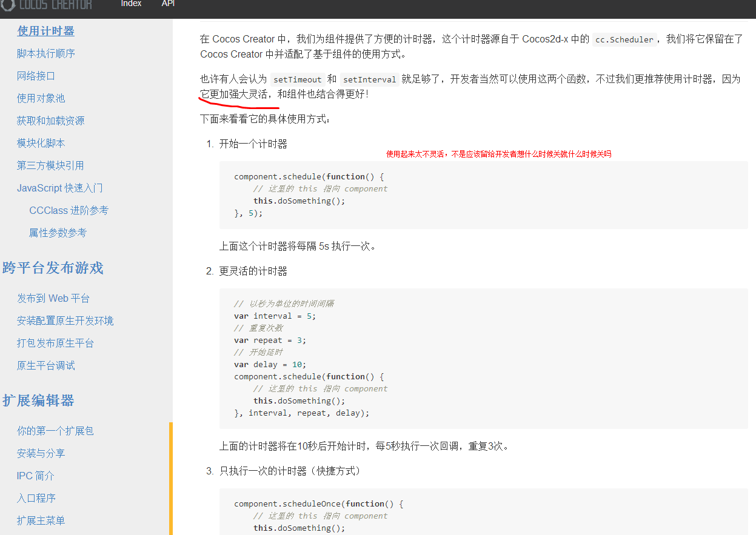
Task: Open CCClass 进阶参考 sub-item
Action: [69, 210]
